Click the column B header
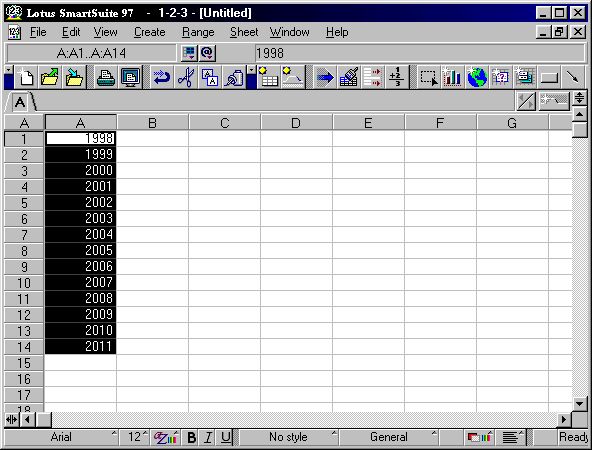Viewport: 592px width, 450px height. (x=153, y=123)
